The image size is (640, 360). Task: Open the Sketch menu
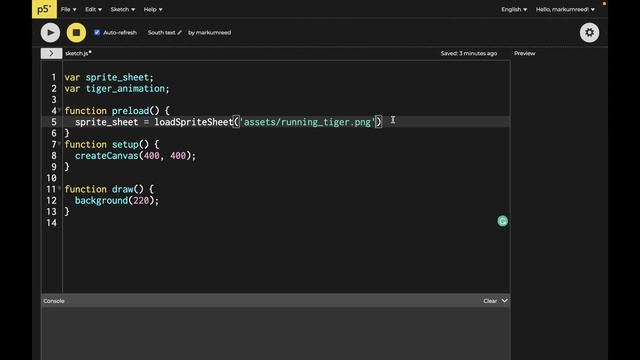pos(122,9)
